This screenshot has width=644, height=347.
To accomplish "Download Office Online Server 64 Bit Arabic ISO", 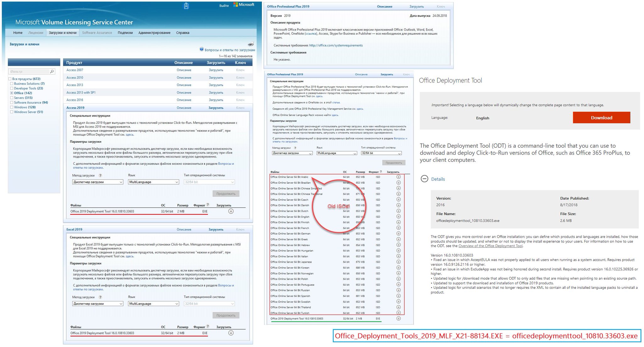I will (x=398, y=177).
